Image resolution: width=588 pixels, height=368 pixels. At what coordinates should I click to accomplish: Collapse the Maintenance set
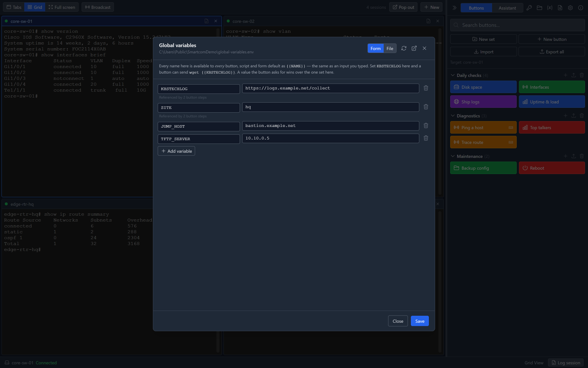[x=453, y=156]
